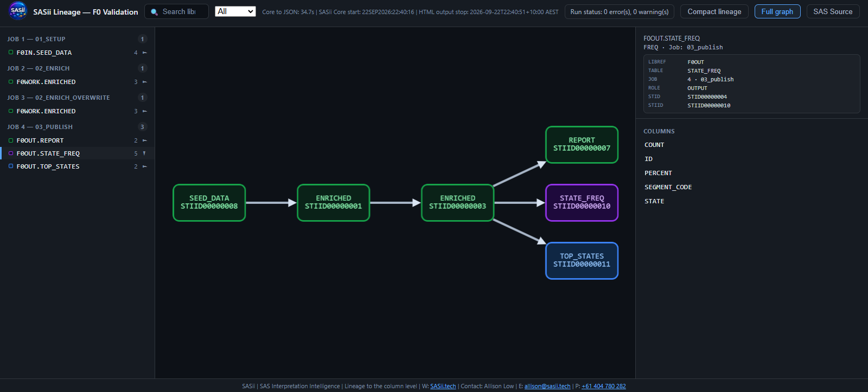868x392 pixels.
Task: Expand the Job 2 F0WORK.ENRICHED row arrow
Action: tap(144, 82)
